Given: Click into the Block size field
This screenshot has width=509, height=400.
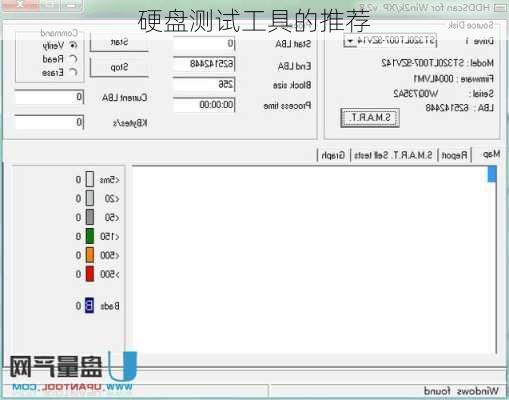Looking at the screenshot, I should [x=204, y=84].
